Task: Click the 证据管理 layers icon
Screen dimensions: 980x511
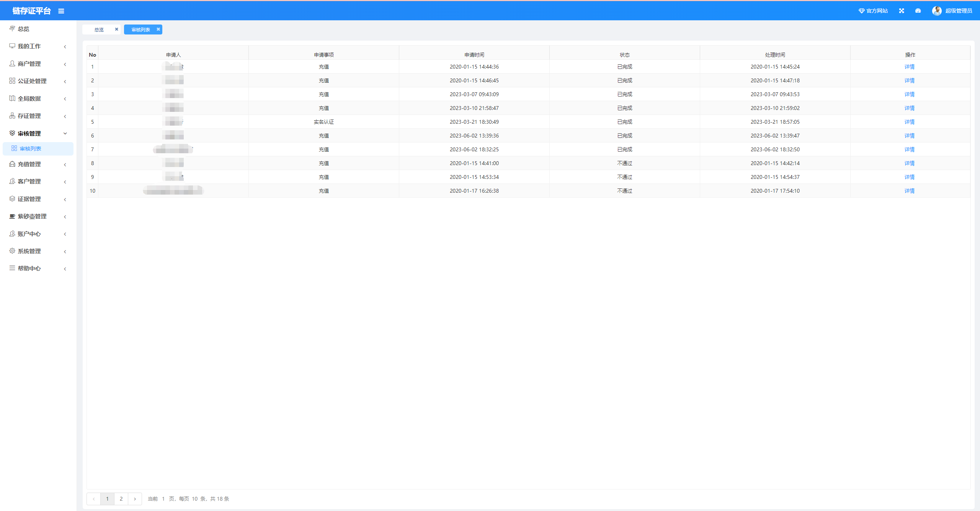Action: click(12, 199)
